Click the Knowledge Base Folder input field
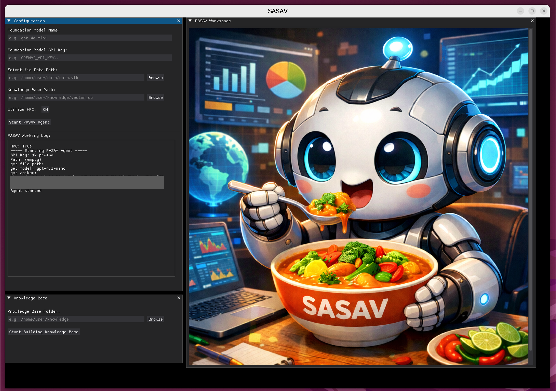556x392 pixels. tap(76, 319)
